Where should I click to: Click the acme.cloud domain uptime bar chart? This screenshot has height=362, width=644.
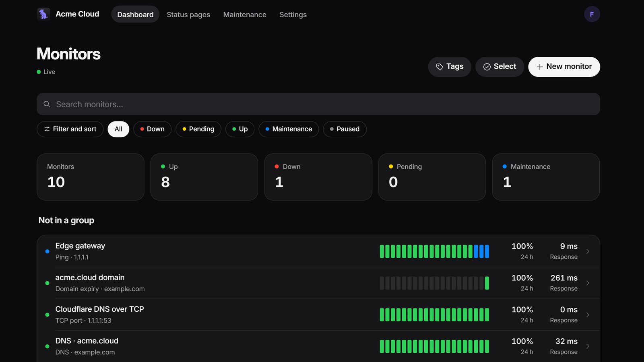[x=434, y=283]
